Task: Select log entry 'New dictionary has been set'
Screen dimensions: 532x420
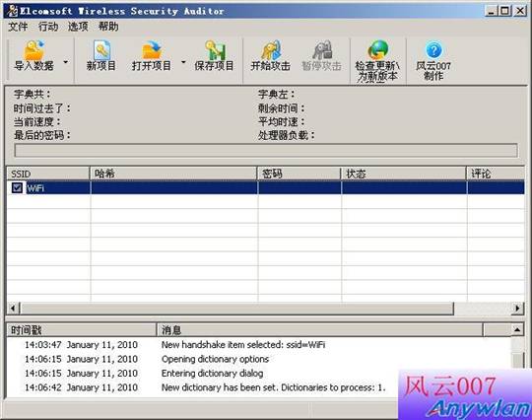Action: [x=274, y=387]
